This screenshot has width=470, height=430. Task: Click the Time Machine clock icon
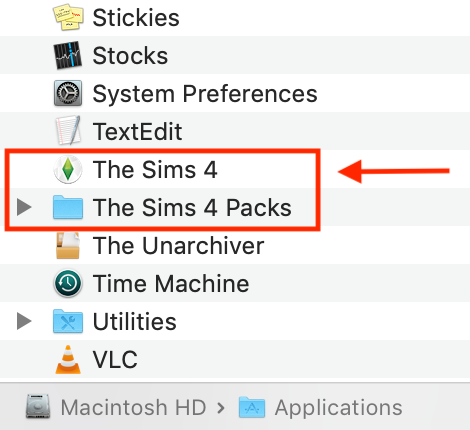pyautogui.click(x=68, y=284)
